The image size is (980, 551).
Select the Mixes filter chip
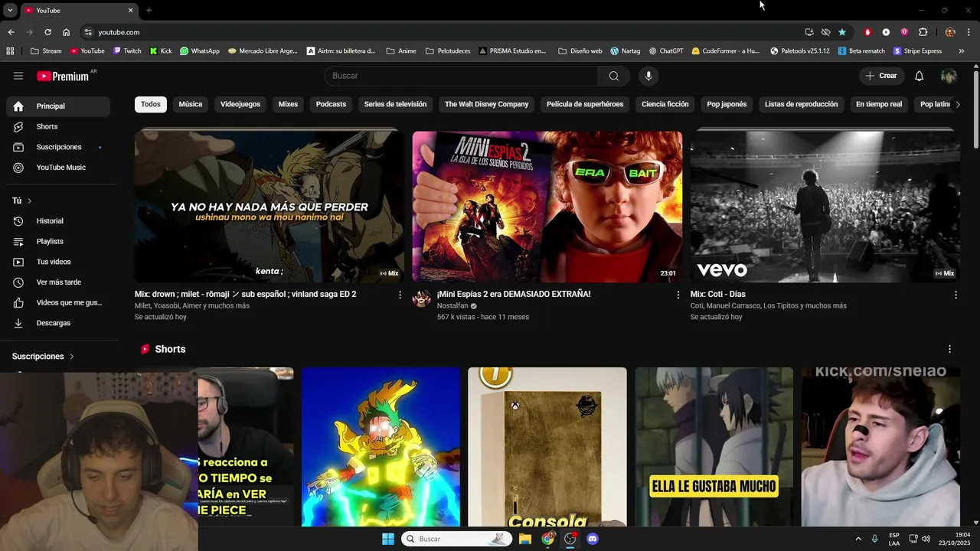(x=288, y=104)
